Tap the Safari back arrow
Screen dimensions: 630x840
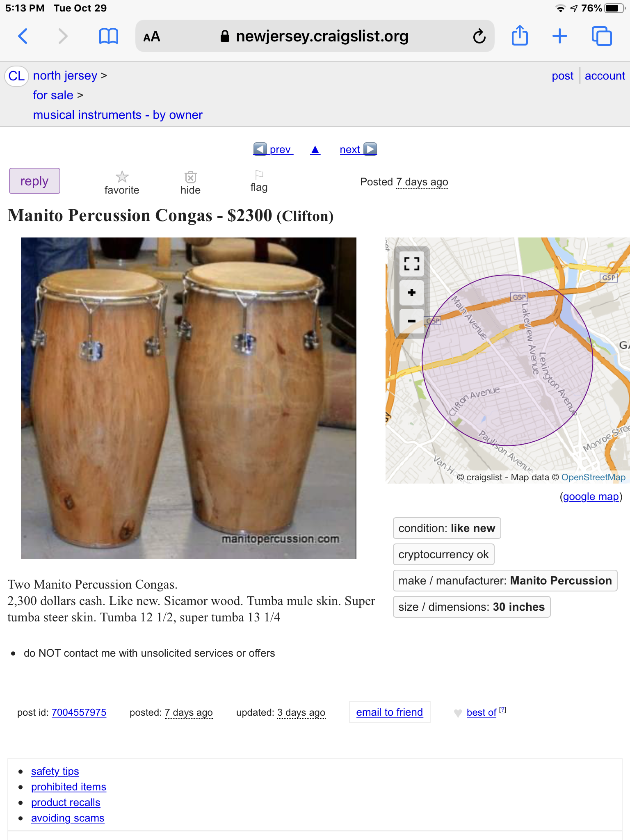[x=23, y=36]
